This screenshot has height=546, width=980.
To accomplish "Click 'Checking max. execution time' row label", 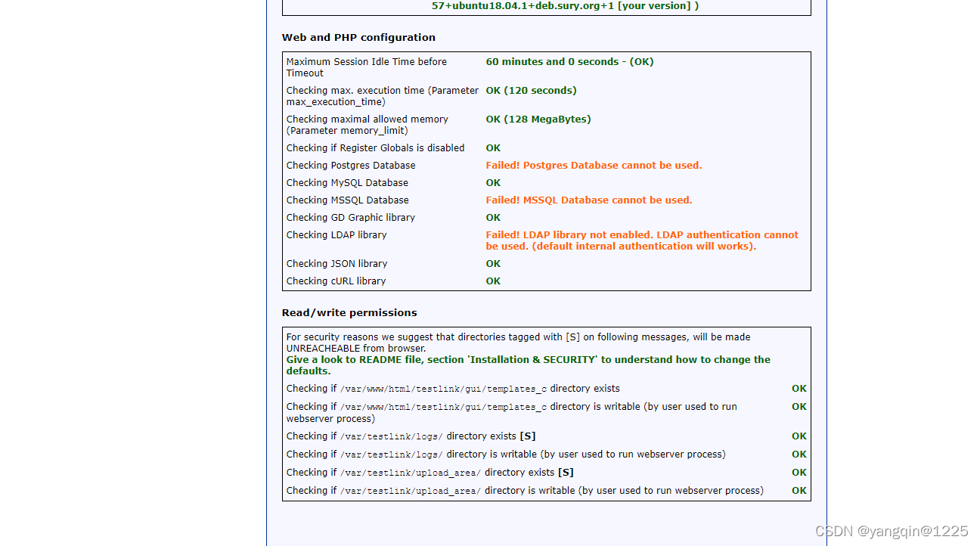I will click(x=383, y=96).
